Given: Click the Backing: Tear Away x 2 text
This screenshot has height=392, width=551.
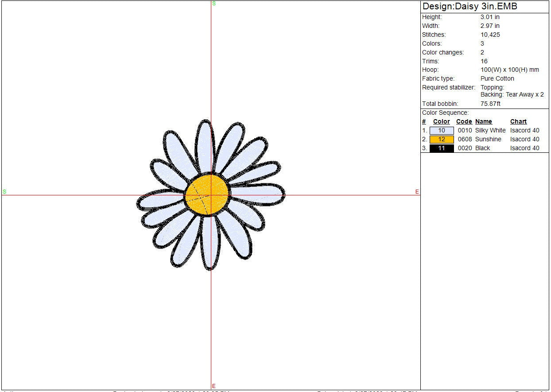Looking at the screenshot, I should [x=512, y=95].
